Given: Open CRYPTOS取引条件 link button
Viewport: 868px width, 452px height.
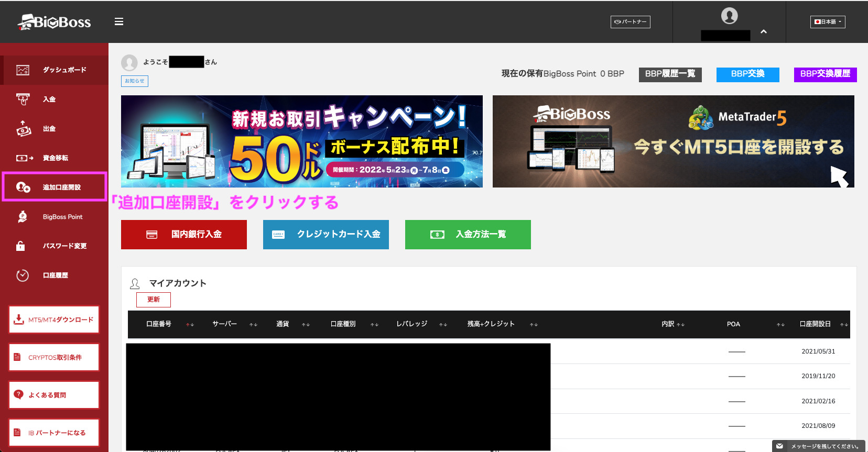Looking at the screenshot, I should click(54, 357).
